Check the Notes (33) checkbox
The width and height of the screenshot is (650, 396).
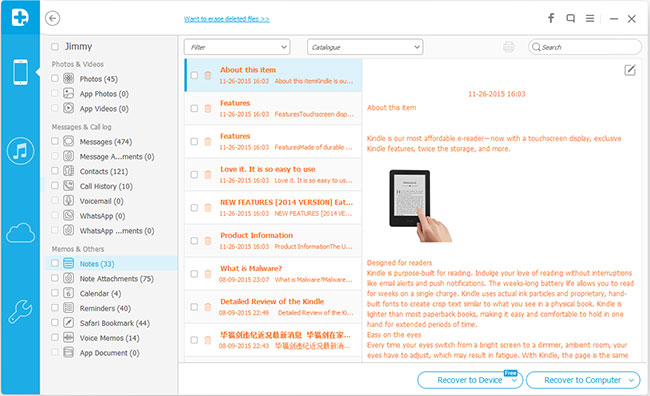tap(55, 263)
